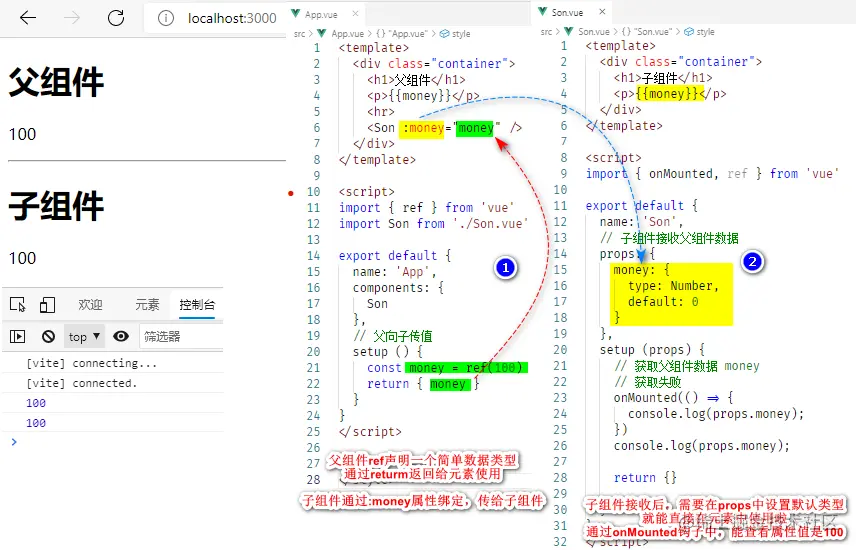
Task: Click 'name: 'Son',' line in Son.vue
Action: [641, 222]
